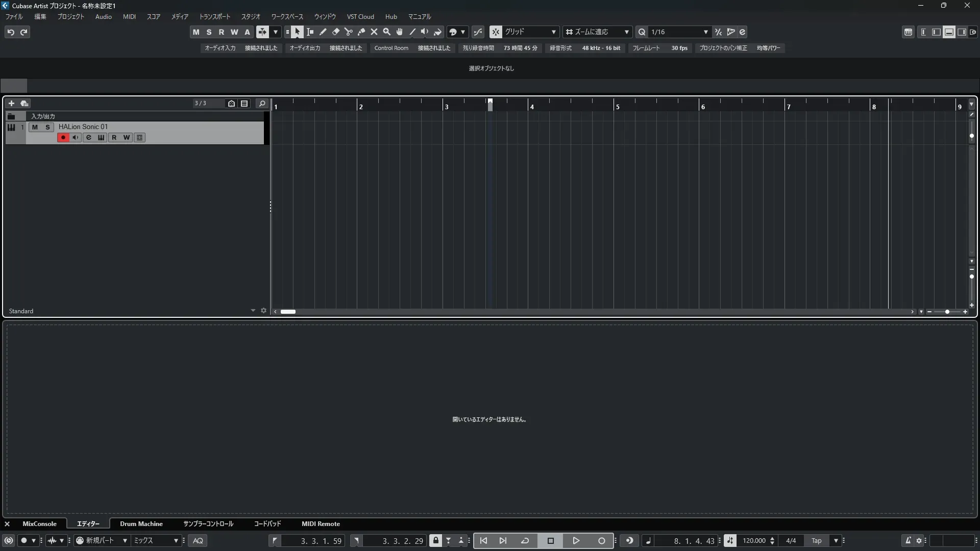Select the Scissors split tool
The height and width of the screenshot is (551, 980).
(349, 32)
